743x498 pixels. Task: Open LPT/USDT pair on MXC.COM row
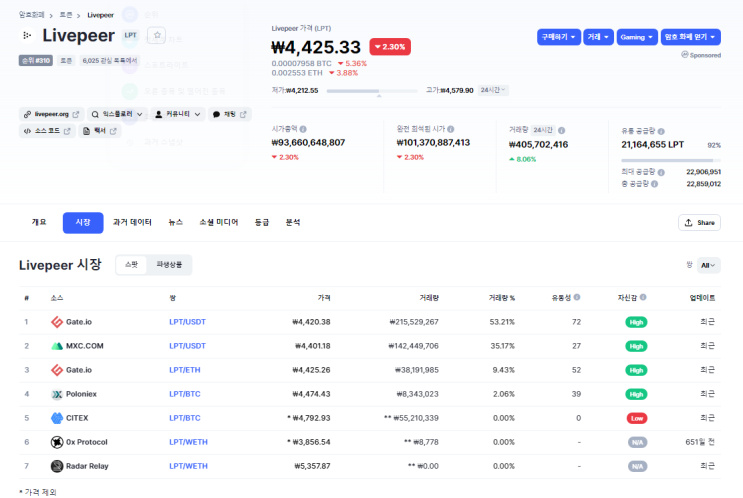coord(187,346)
